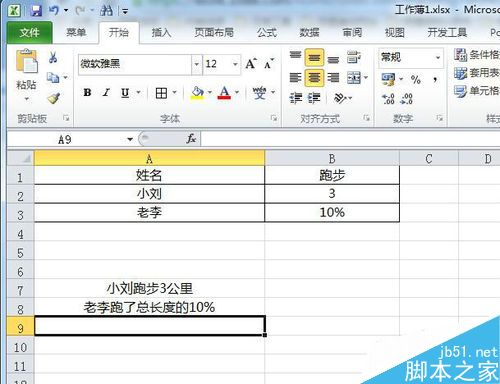500x384 pixels.
Task: Switch to the 插入 Insert tab
Action: [x=161, y=32]
